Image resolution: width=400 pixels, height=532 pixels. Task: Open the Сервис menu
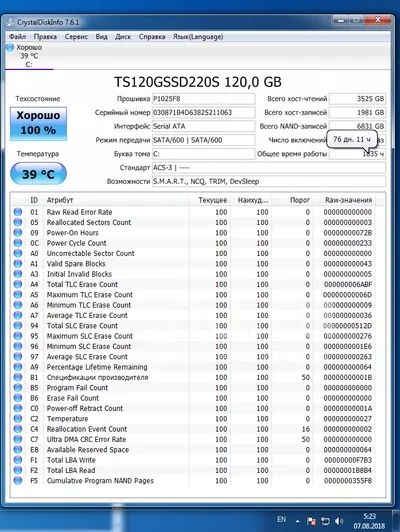pos(76,37)
